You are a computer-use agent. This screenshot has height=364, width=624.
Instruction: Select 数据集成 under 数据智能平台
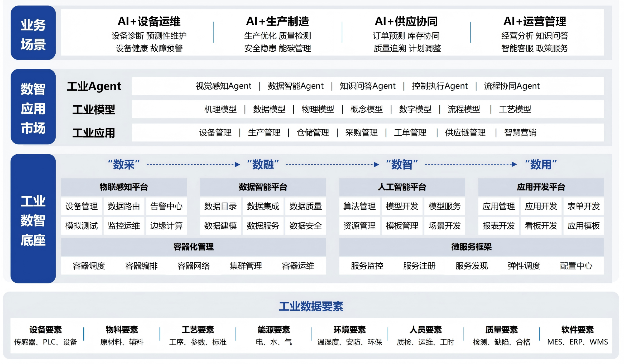[263, 206]
